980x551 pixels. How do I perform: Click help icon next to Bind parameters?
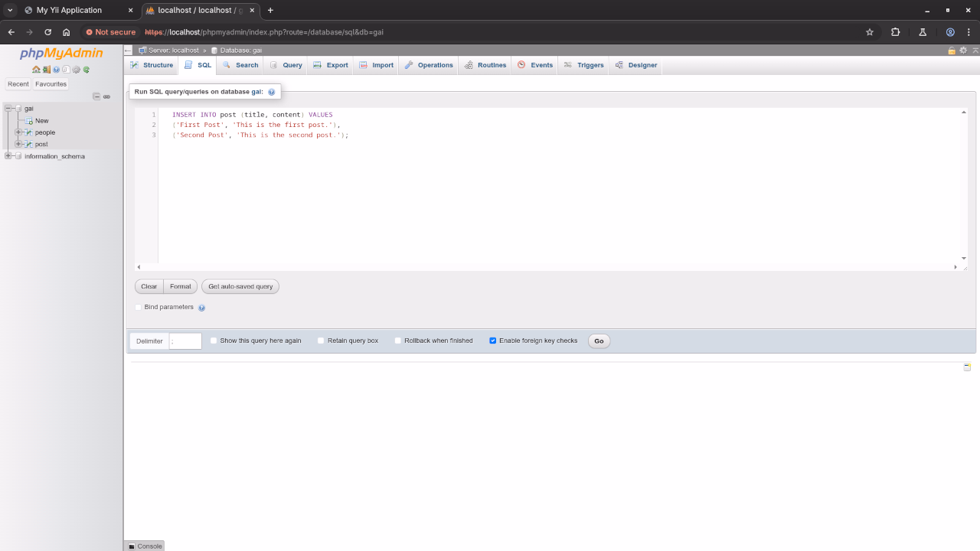pyautogui.click(x=201, y=308)
